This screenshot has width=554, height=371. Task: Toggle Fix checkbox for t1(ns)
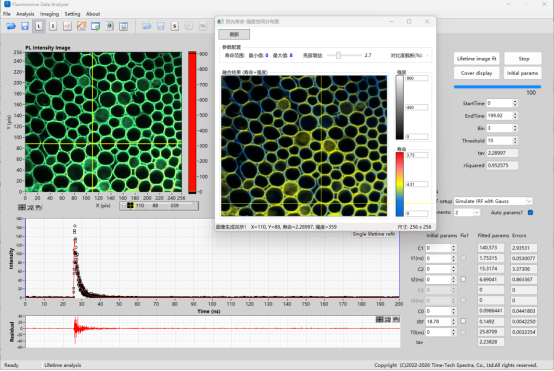[463, 258]
